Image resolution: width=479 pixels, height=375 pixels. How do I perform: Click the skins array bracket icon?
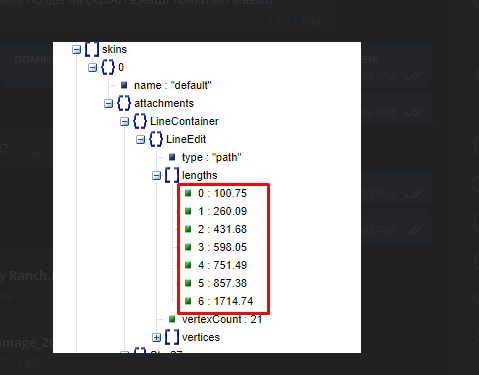pos(92,49)
